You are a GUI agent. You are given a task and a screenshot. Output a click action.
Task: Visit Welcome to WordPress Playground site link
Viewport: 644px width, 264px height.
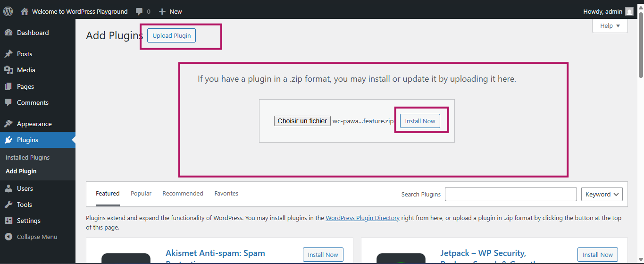click(80, 11)
